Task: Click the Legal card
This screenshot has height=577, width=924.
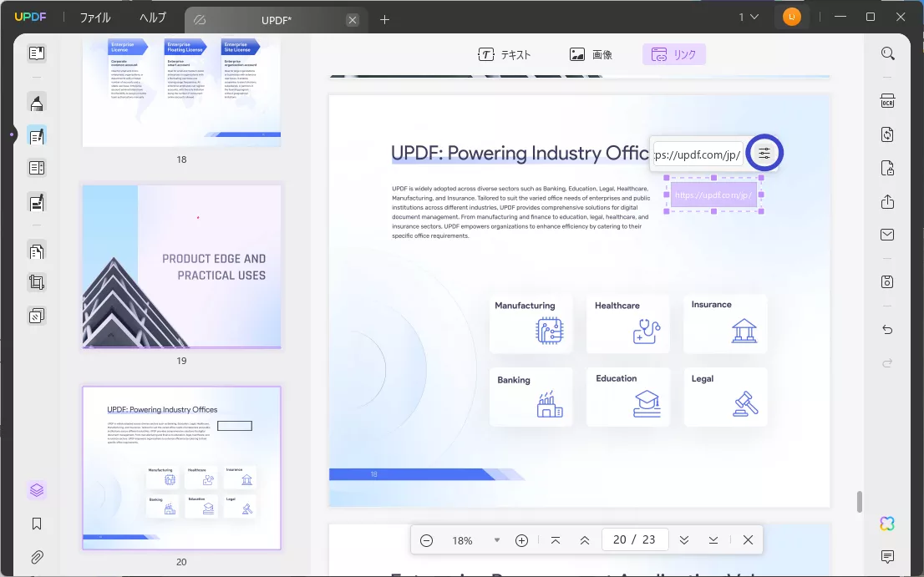Action: (725, 397)
